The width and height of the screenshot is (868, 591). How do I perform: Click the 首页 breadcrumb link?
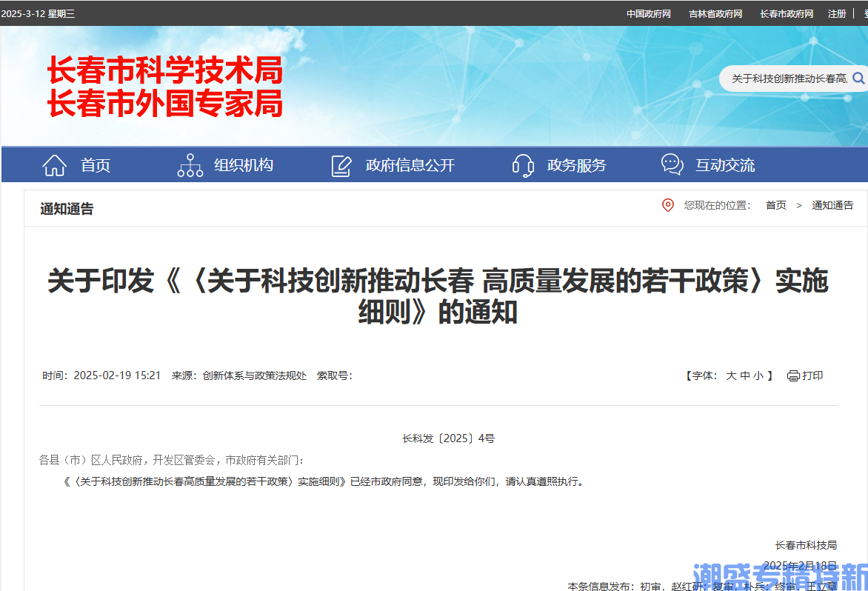pos(775,205)
